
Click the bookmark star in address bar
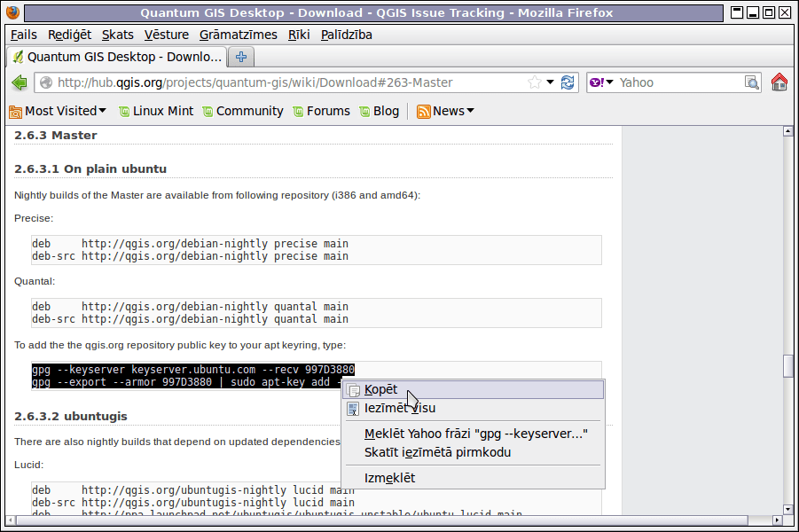[535, 82]
